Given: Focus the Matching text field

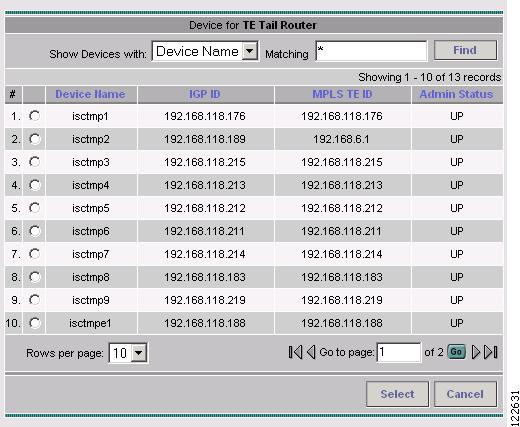Looking at the screenshot, I should [x=371, y=51].
